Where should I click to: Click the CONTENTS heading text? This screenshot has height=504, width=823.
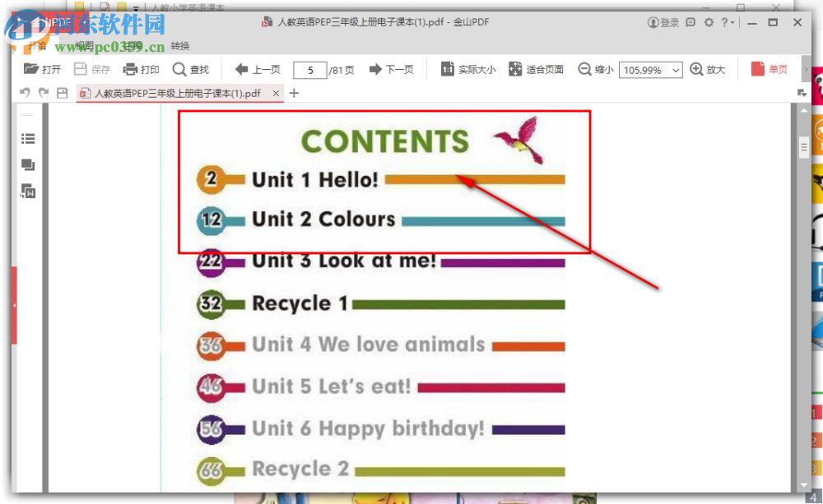pyautogui.click(x=384, y=141)
